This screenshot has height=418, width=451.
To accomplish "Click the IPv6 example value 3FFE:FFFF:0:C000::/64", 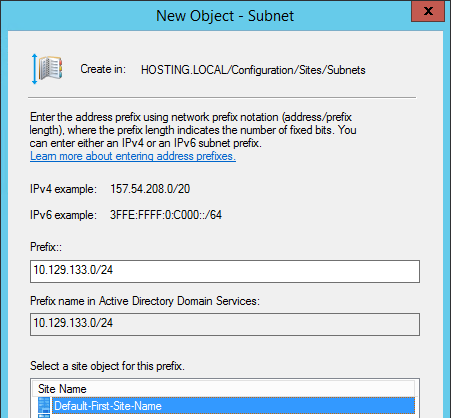I will tap(166, 215).
